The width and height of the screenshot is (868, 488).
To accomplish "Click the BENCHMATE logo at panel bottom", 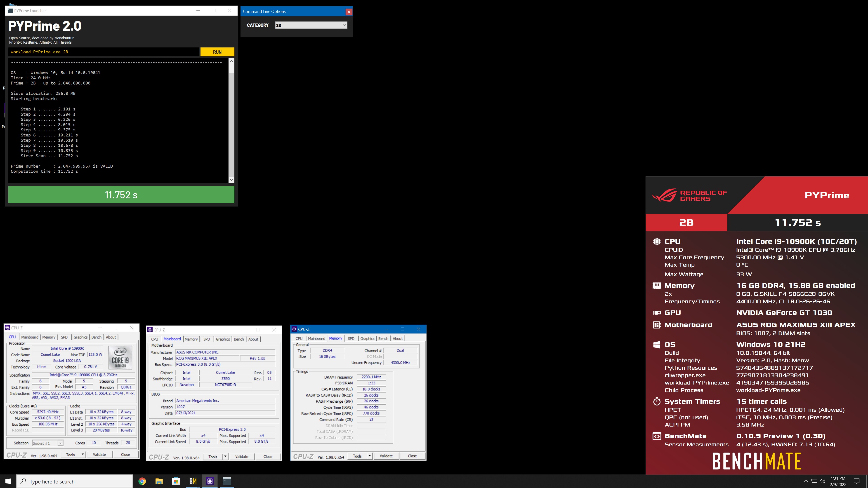I will pos(757,461).
